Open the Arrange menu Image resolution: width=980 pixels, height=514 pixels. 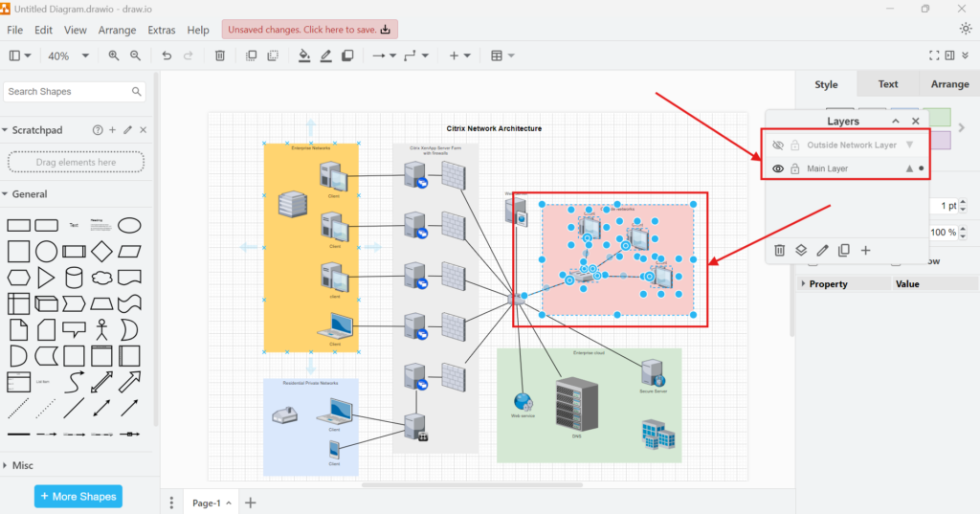click(x=117, y=30)
